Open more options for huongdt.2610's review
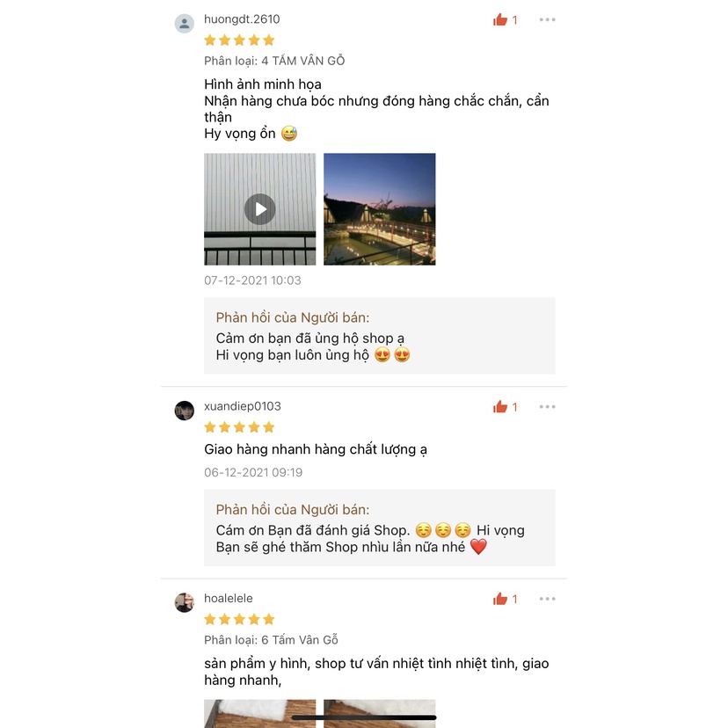The height and width of the screenshot is (728, 728). (548, 19)
